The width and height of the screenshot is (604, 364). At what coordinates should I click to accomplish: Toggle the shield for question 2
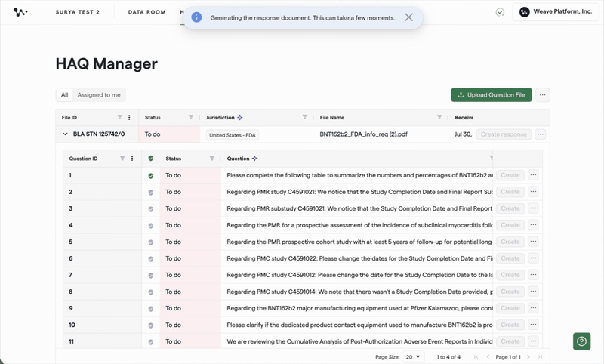(150, 193)
